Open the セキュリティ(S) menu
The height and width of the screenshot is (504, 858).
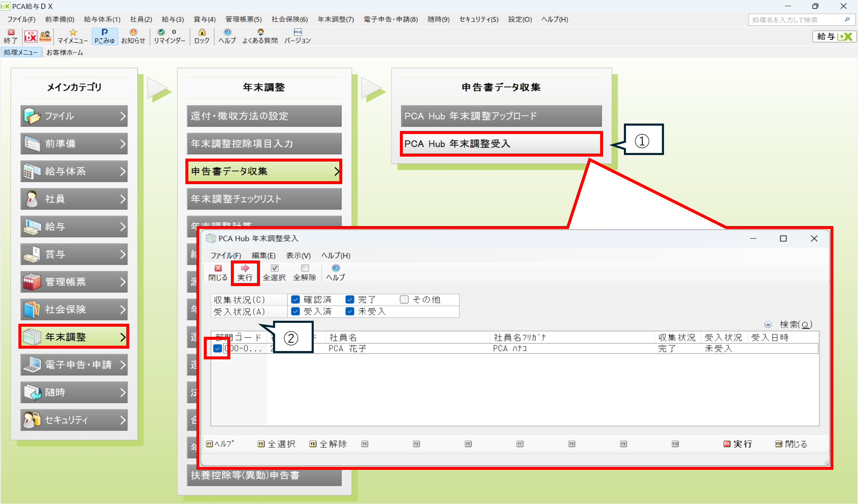479,19
